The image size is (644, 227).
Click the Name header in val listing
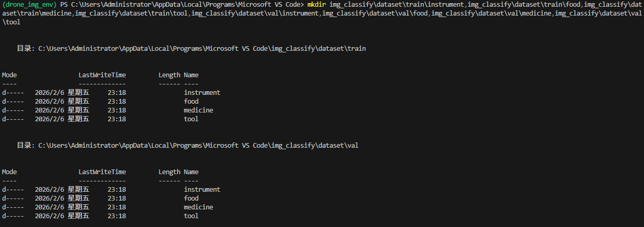click(x=191, y=172)
